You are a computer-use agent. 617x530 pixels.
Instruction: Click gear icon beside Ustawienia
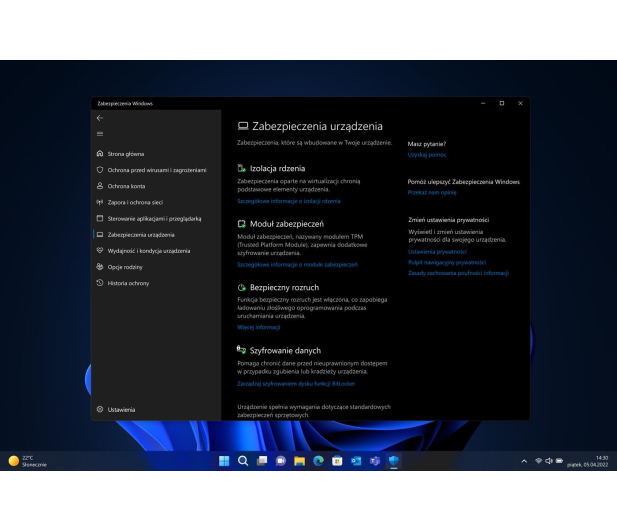100,409
